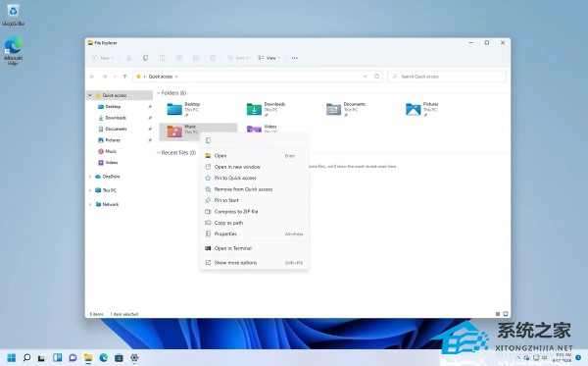This screenshot has width=588, height=366.
Task: Go back with the Back arrow
Action: tap(92, 77)
